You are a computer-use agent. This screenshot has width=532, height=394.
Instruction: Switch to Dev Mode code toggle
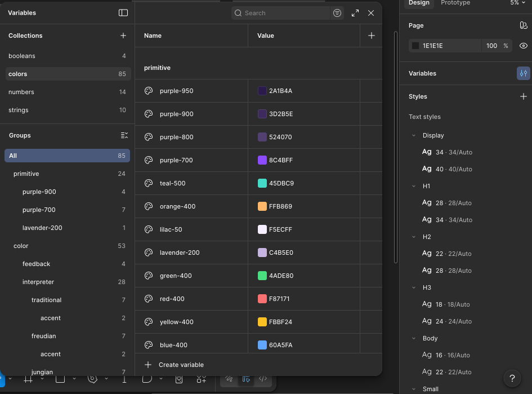[x=263, y=378]
